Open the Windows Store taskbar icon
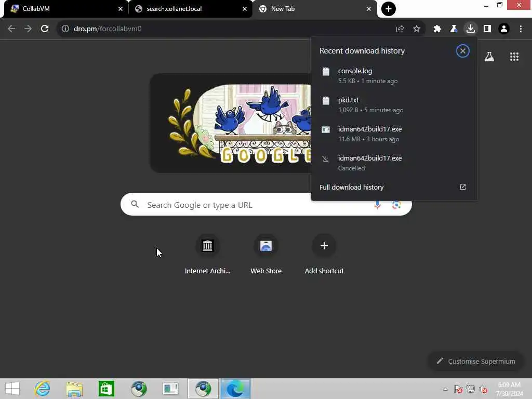The image size is (532, 399). point(106,389)
